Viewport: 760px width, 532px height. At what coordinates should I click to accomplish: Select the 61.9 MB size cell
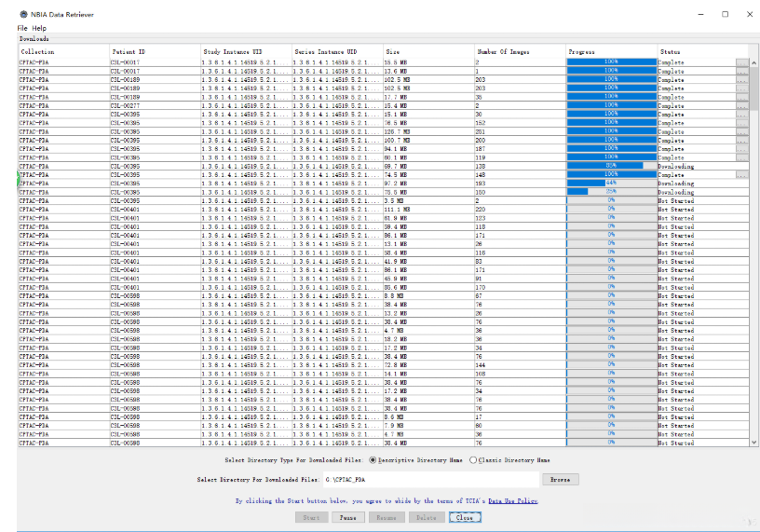coord(429,218)
